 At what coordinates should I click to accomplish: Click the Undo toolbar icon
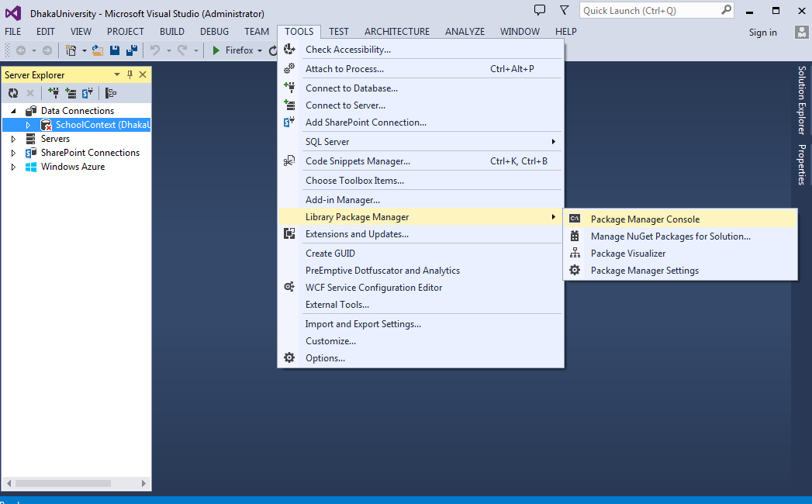(x=155, y=50)
